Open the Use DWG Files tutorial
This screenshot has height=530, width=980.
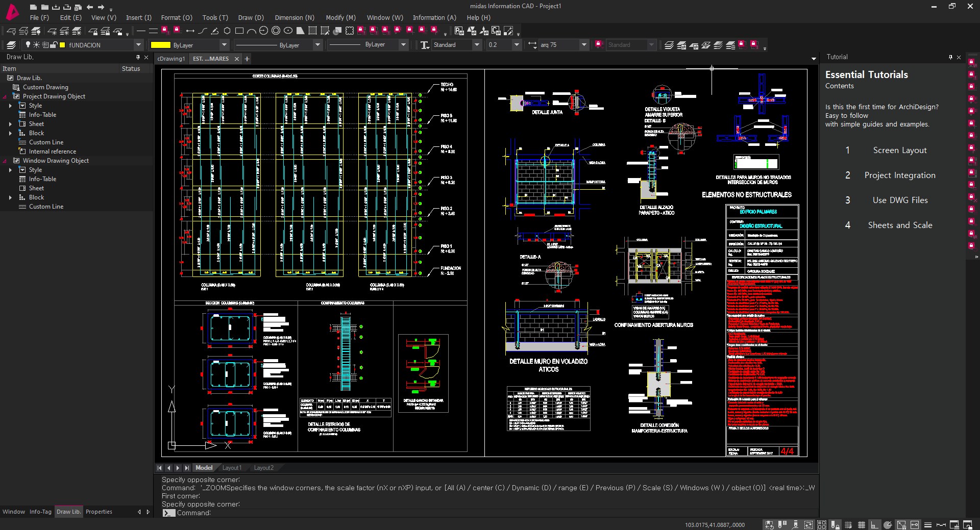click(x=900, y=200)
